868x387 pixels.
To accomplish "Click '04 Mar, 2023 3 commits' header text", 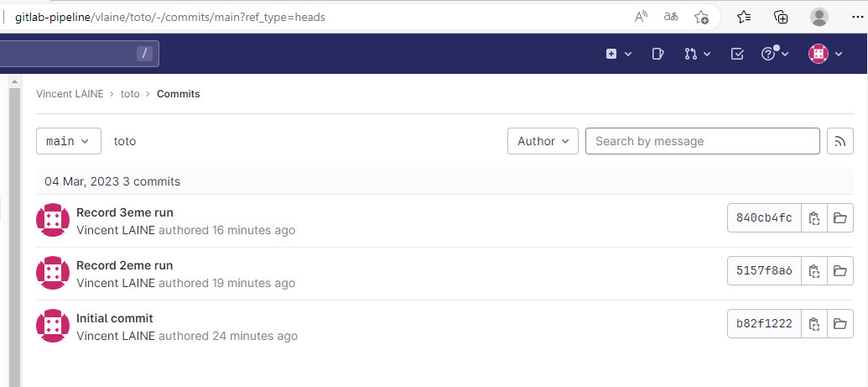I will 112,181.
